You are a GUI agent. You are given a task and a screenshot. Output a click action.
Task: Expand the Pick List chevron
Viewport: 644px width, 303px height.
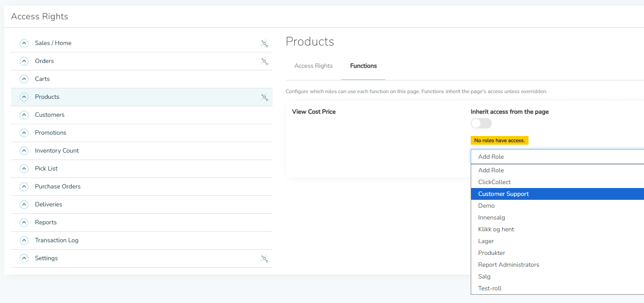pyautogui.click(x=24, y=169)
